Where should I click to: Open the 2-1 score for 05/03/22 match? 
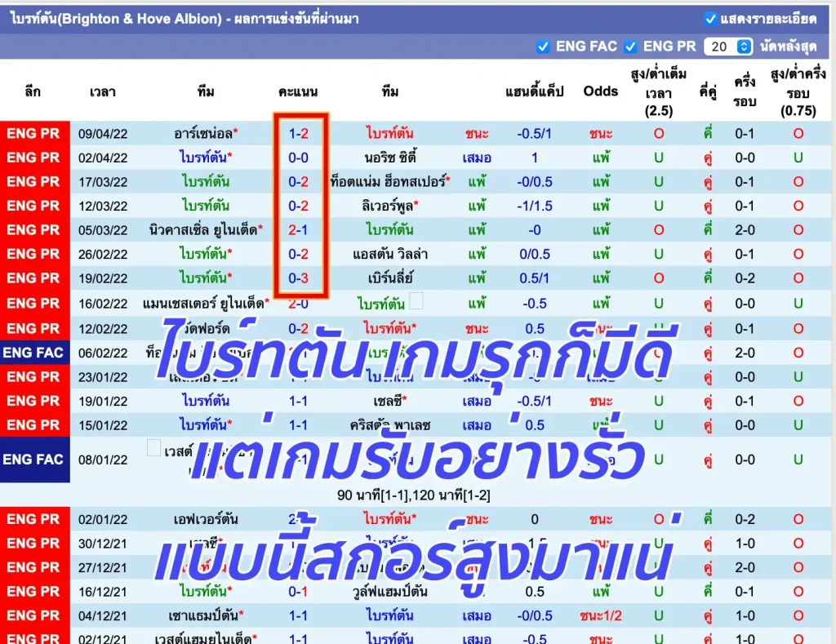(298, 230)
